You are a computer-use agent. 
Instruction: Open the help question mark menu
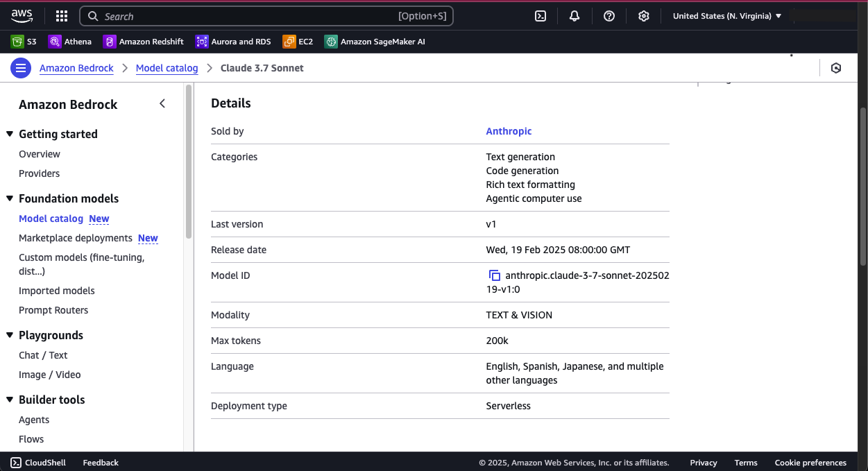pos(609,16)
